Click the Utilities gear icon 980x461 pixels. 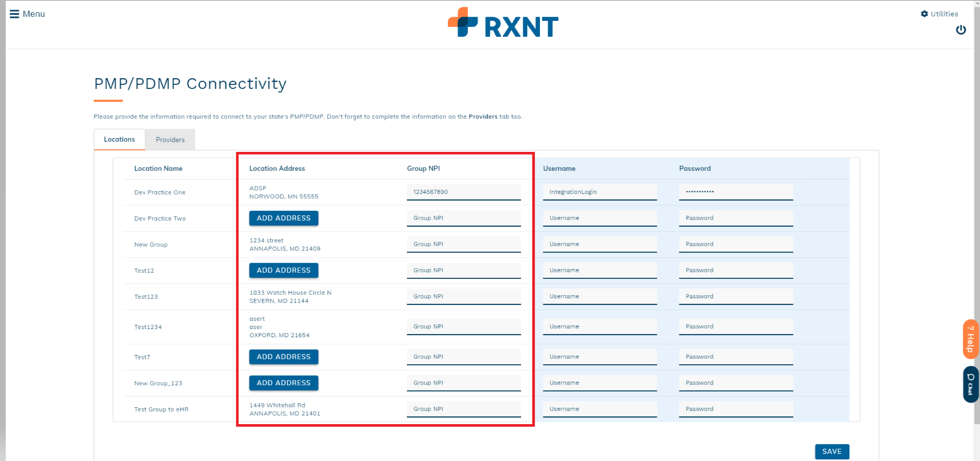924,14
